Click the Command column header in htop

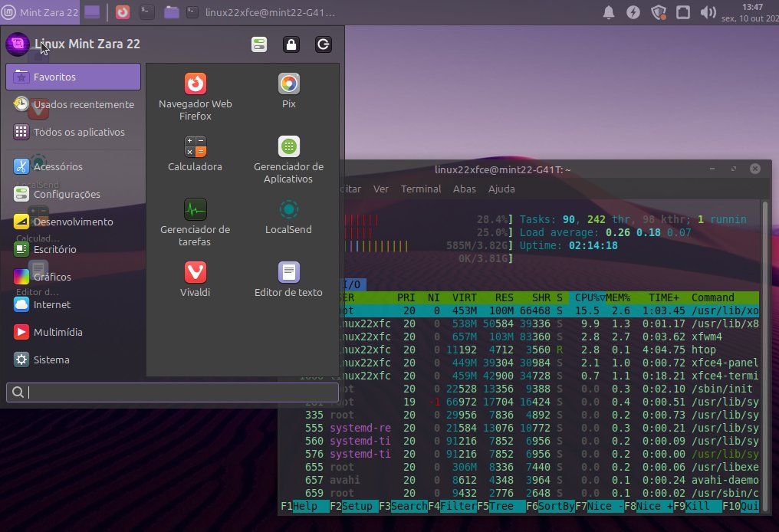713,297
